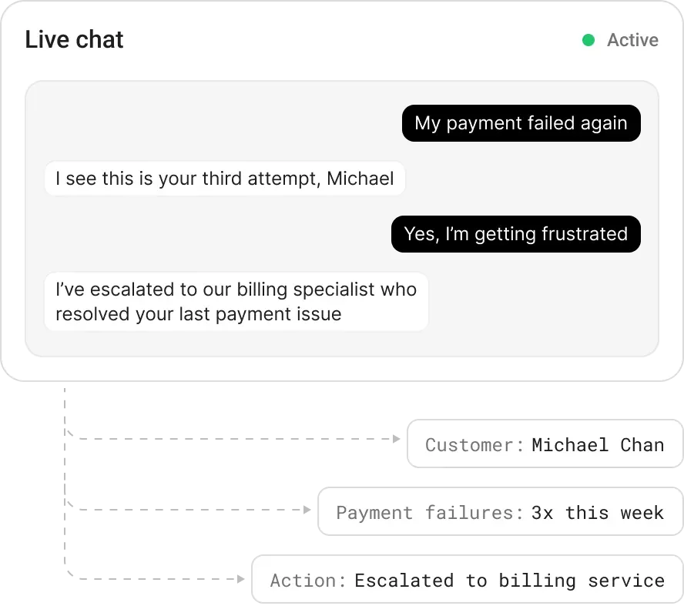
Task: Click the Action: Escalated to billing service tag
Action: [x=467, y=580]
